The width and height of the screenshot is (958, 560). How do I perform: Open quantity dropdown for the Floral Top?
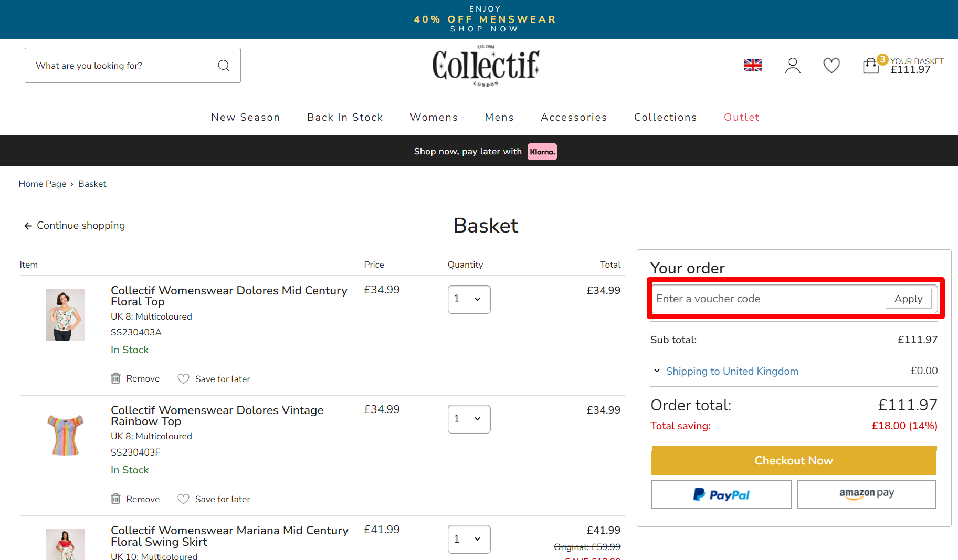(x=469, y=299)
